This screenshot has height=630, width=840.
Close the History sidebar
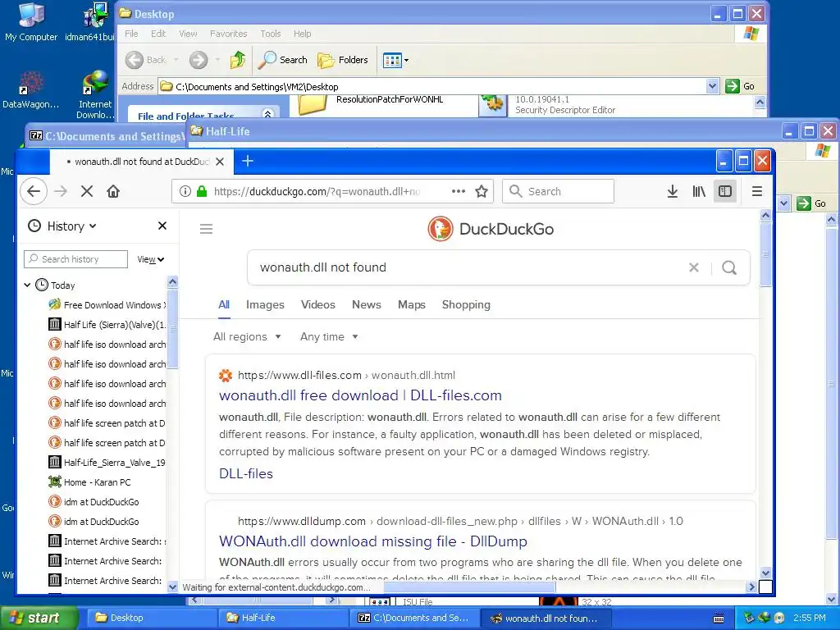pyautogui.click(x=162, y=226)
